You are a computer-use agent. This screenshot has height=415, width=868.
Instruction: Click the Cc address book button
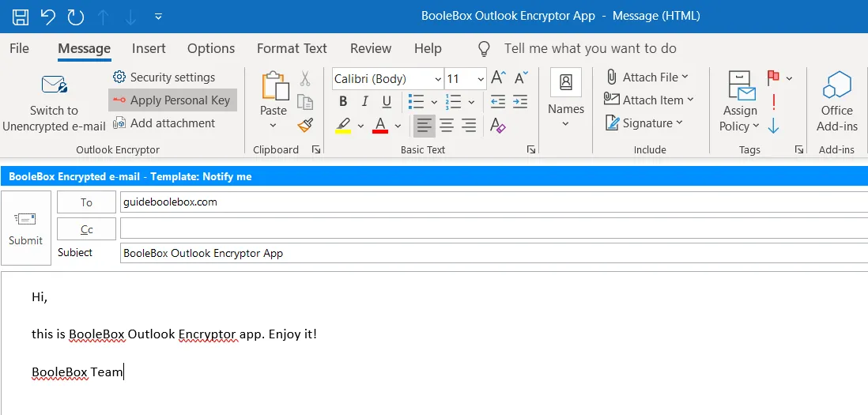click(x=86, y=228)
